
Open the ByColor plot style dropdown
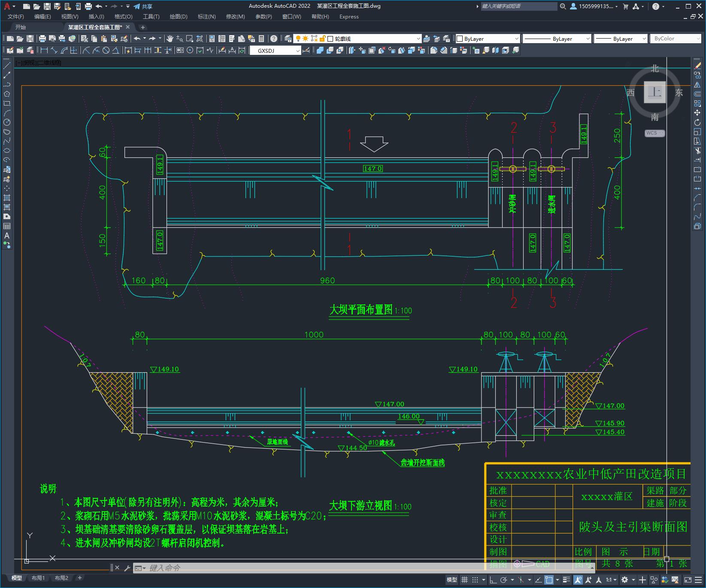pyautogui.click(x=698, y=39)
